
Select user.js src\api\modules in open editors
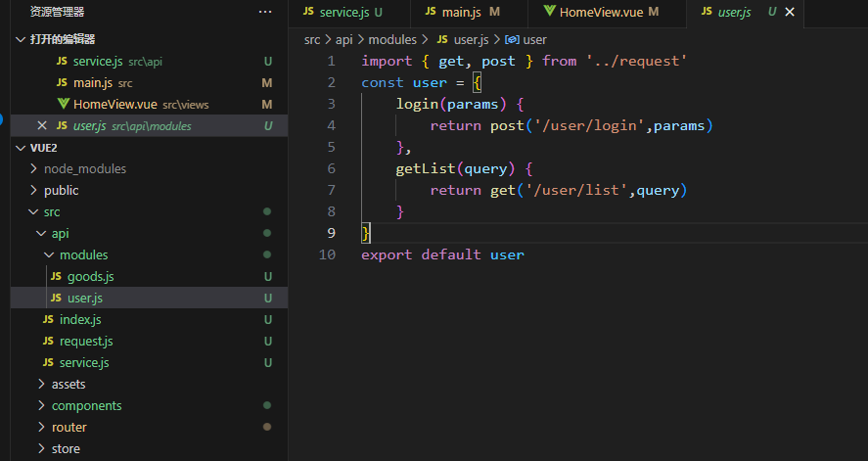tap(149, 125)
